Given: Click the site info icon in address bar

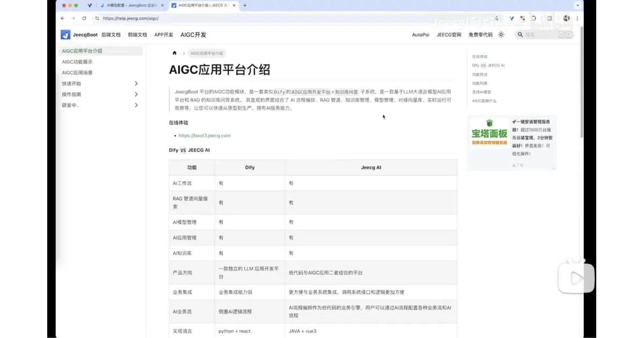Looking at the screenshot, I should click(x=97, y=18).
